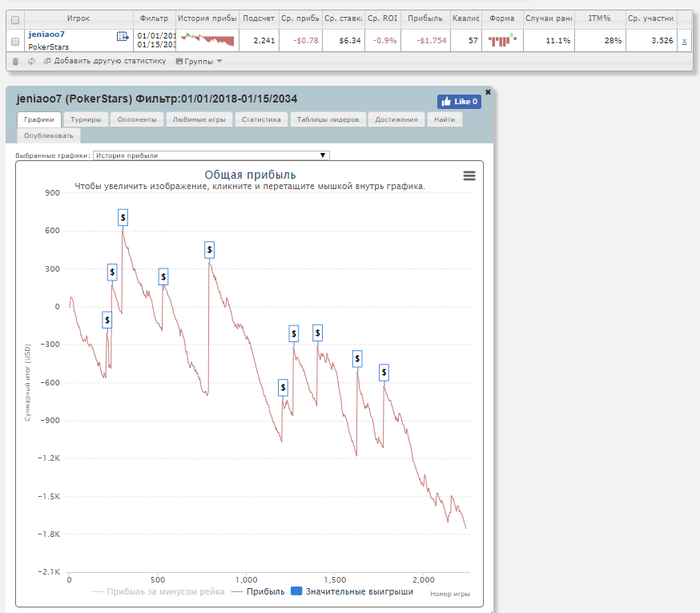Viewport: 700px width, 613px height.
Task: Open the Группы dropdown
Action: coord(199,61)
